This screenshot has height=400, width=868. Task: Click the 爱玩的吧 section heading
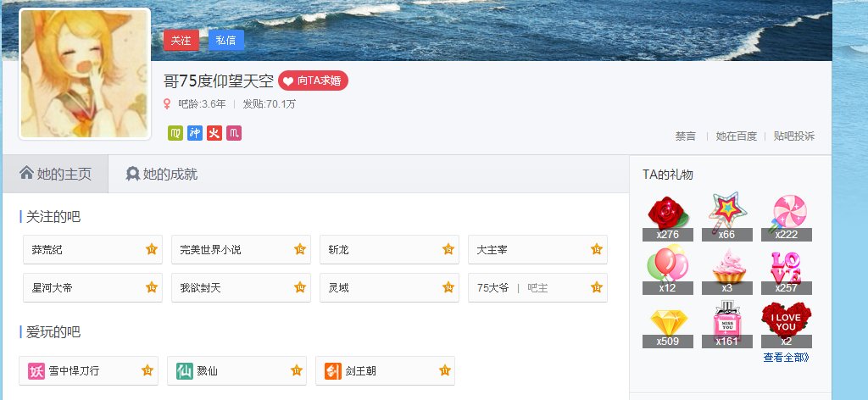coord(53,332)
